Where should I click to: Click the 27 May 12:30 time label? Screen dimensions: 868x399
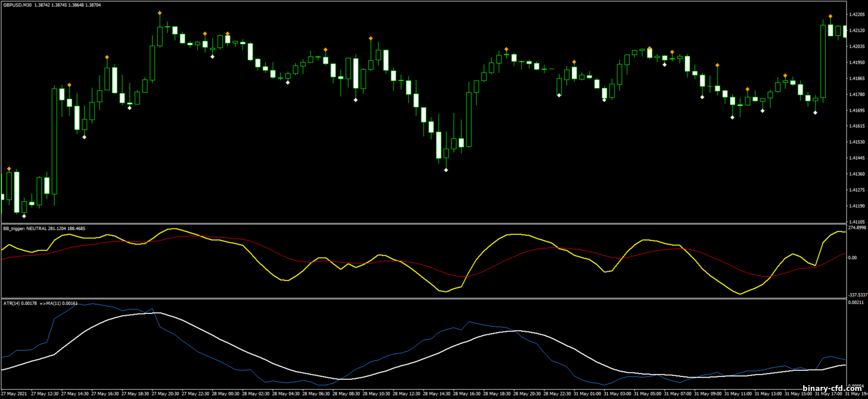(44, 394)
